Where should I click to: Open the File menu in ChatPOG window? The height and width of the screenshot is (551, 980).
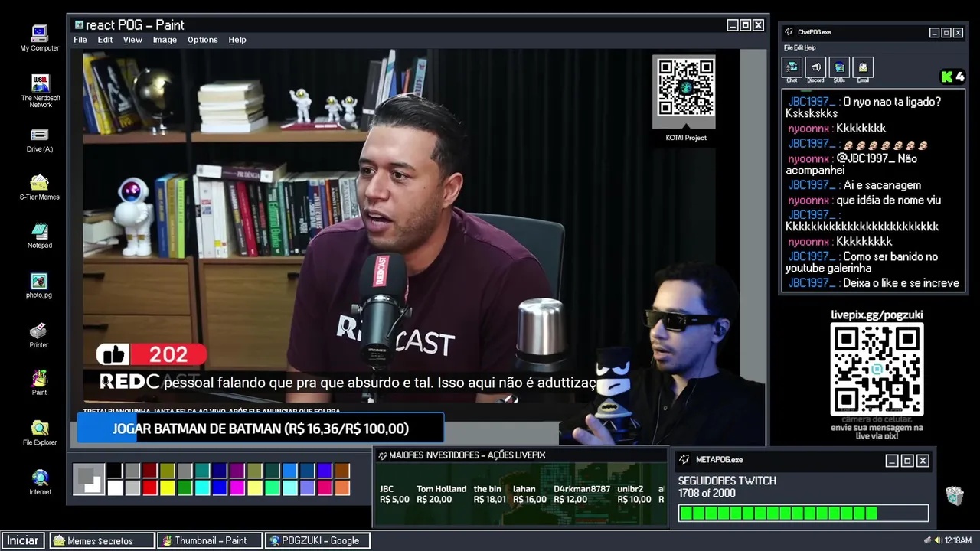pyautogui.click(x=788, y=47)
